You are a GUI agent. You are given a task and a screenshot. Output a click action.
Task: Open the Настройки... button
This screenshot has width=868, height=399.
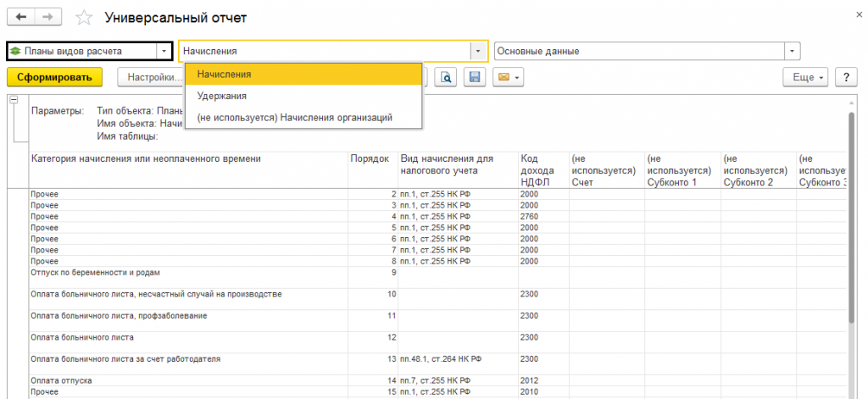(x=152, y=77)
